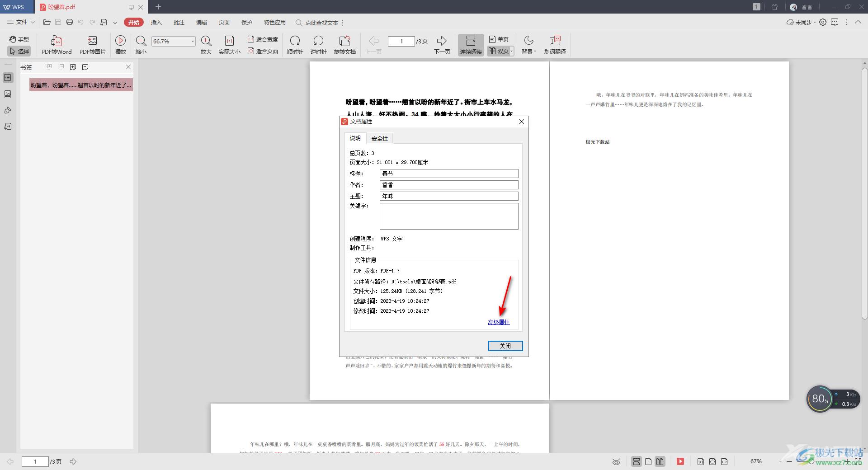The height and width of the screenshot is (470, 868).
Task: Click the print icon in quick toolbar
Action: point(69,22)
